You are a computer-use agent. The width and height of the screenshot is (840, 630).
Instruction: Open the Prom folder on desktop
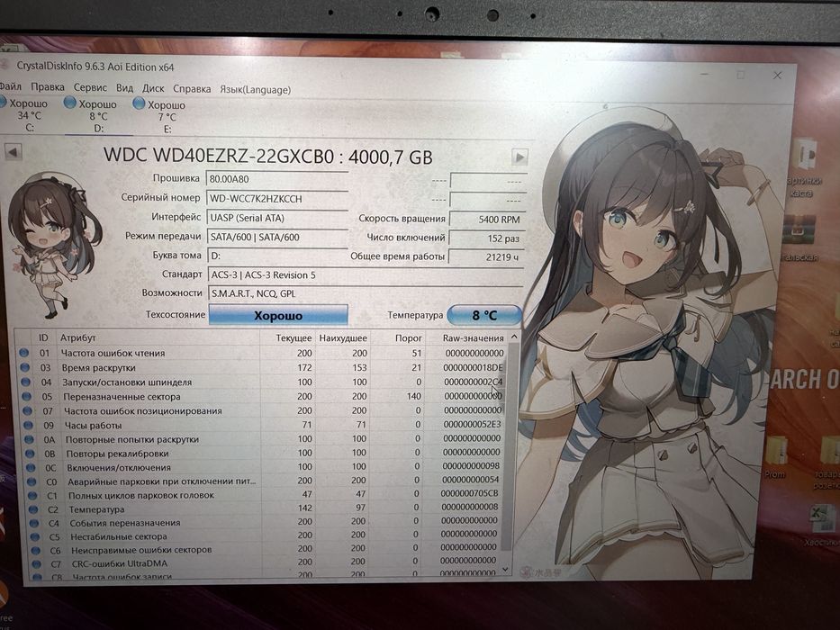point(775,458)
